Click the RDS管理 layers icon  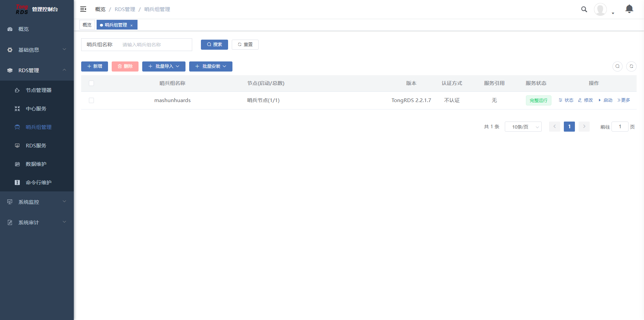(10, 71)
